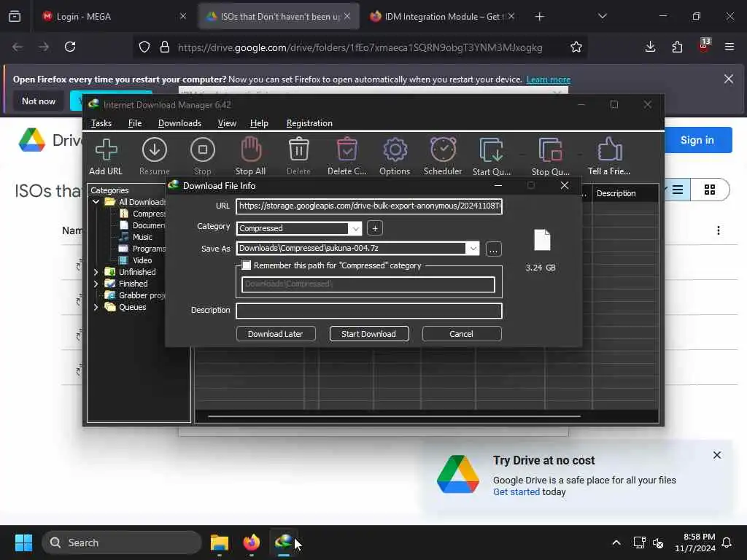Open Firefox tab overview (list all tabs) icon
The width and height of the screenshot is (747, 560).
tap(15, 16)
